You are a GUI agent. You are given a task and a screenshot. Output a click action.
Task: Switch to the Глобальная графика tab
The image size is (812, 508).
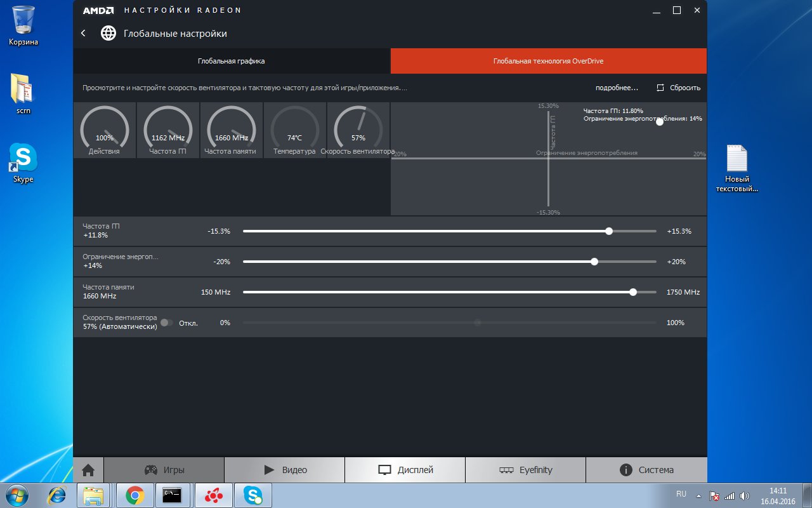pyautogui.click(x=231, y=61)
